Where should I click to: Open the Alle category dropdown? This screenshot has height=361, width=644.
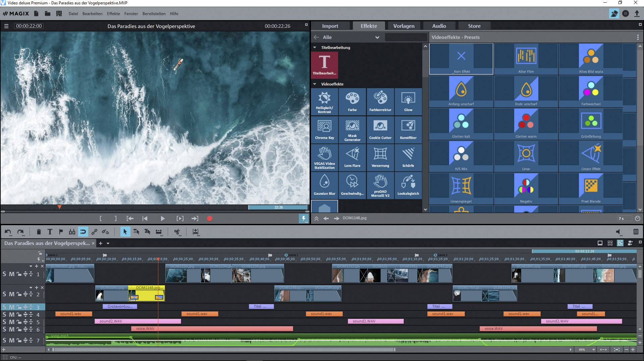pos(377,37)
